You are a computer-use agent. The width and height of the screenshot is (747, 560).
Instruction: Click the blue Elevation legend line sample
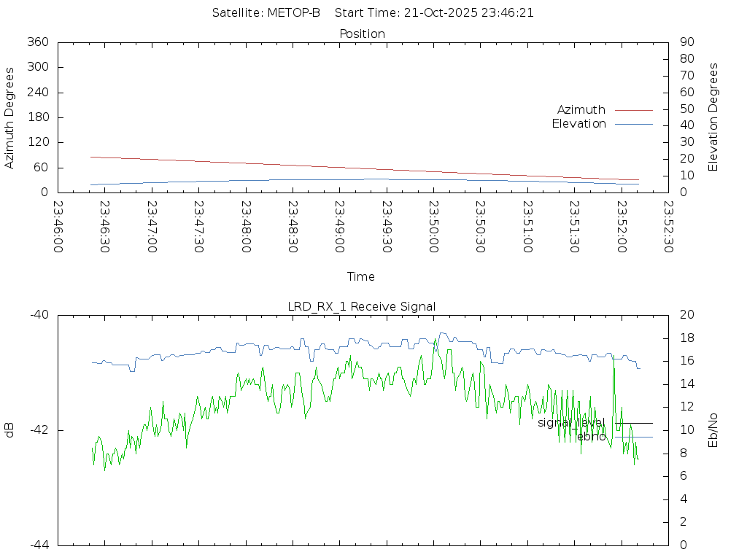click(633, 124)
